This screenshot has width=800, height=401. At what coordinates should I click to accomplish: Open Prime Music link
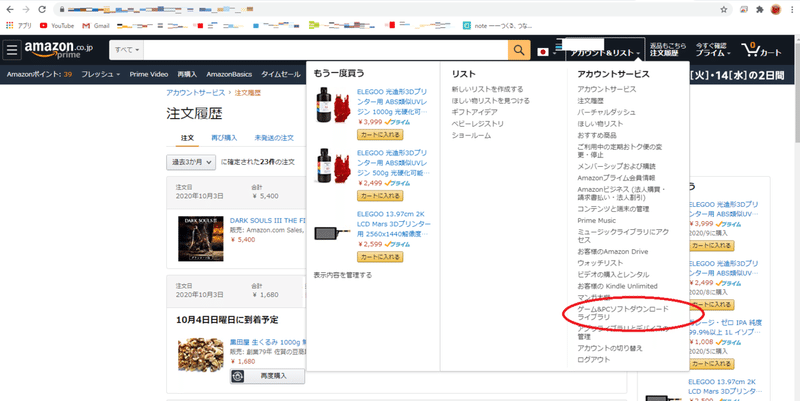(596, 220)
